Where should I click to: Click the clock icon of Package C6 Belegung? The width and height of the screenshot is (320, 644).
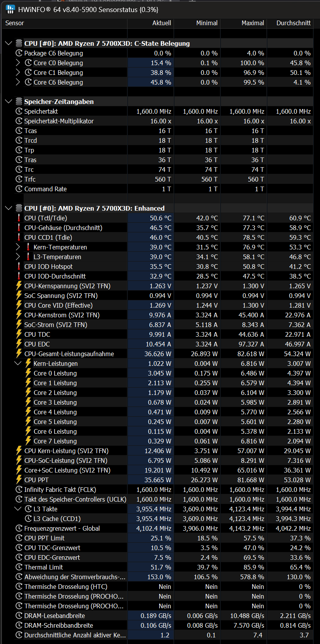coord(19,53)
